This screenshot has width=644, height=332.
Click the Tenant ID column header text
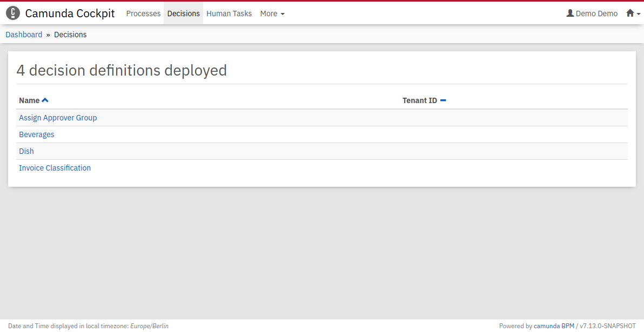[419, 100]
